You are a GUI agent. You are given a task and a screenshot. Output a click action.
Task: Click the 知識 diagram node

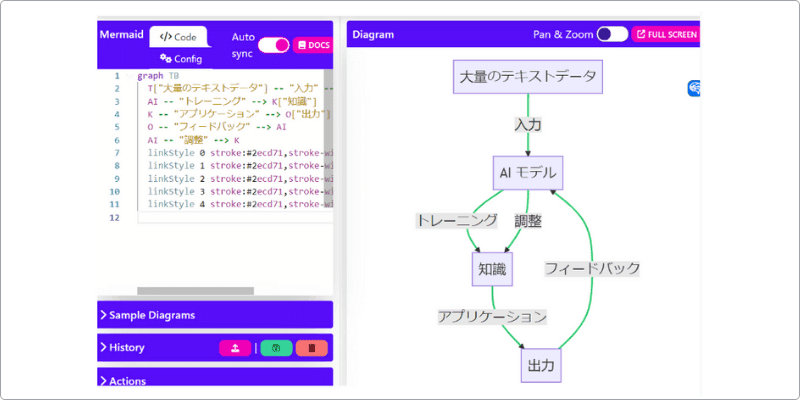(x=492, y=269)
